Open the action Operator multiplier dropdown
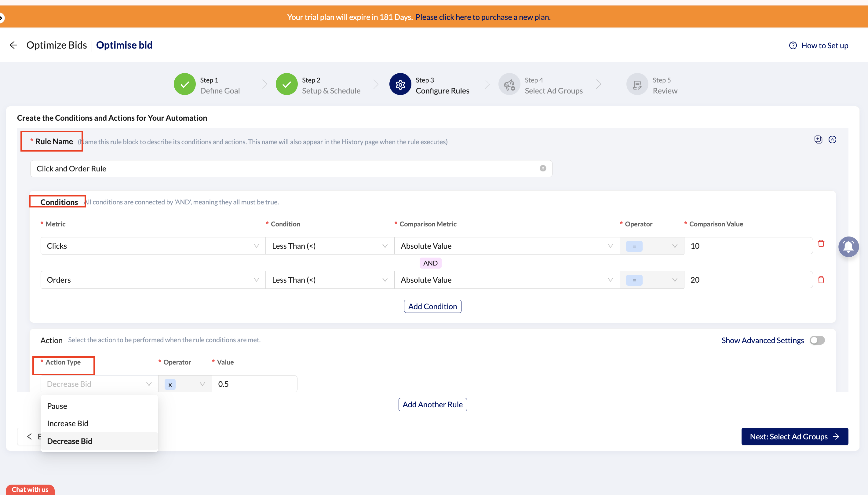This screenshot has width=868, height=495. (x=185, y=384)
